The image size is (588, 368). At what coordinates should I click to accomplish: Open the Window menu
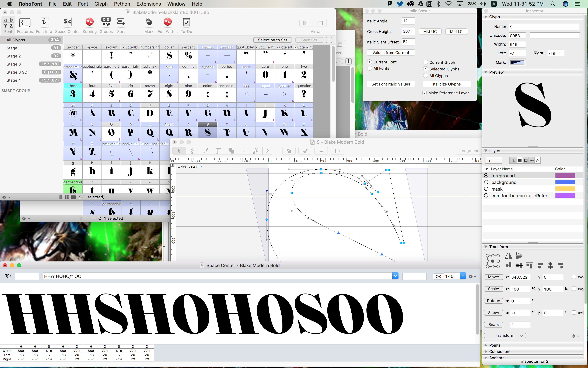[176, 4]
